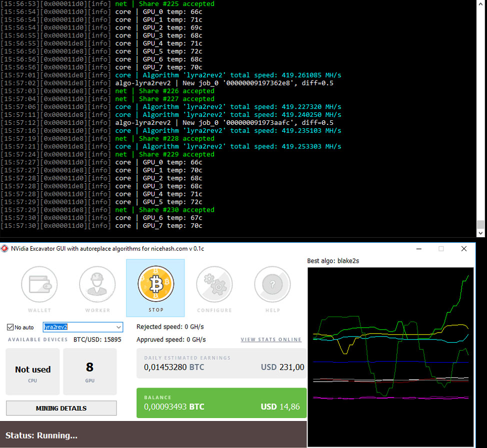Open the Wallet section
487x448 pixels.
39,289
